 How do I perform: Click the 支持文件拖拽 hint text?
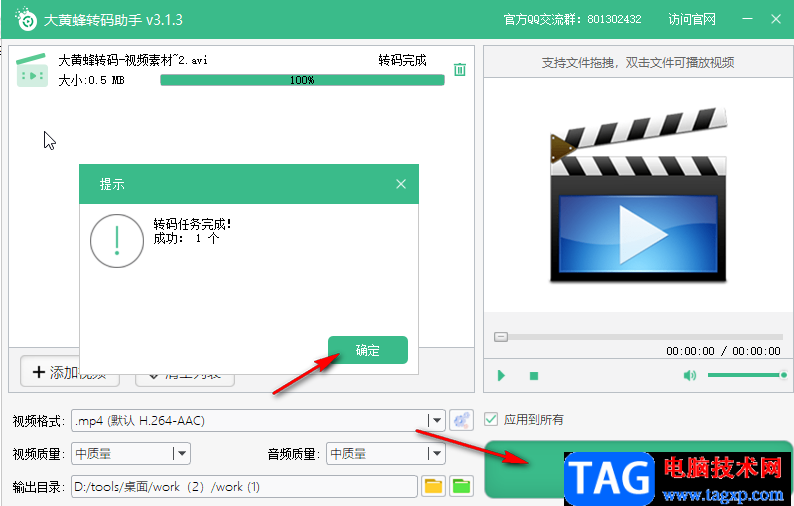638,62
